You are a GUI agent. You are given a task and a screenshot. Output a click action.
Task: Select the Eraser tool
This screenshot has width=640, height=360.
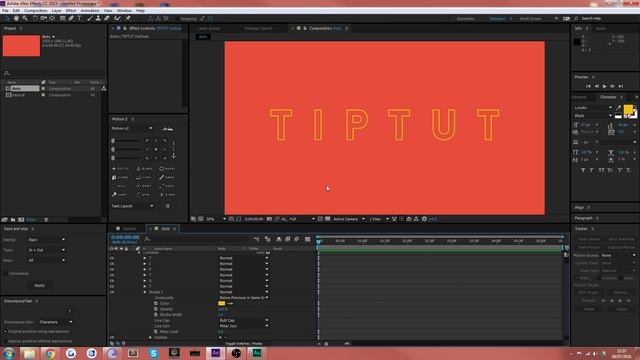pyautogui.click(x=107, y=18)
